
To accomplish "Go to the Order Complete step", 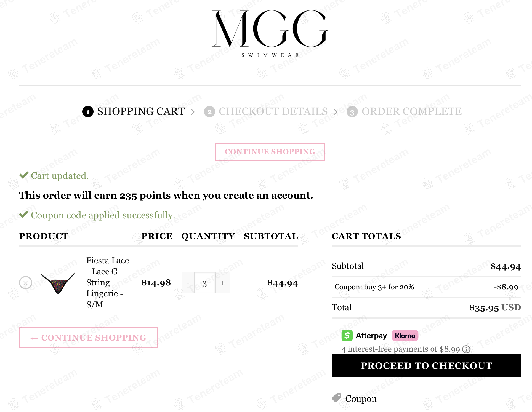I will [411, 111].
